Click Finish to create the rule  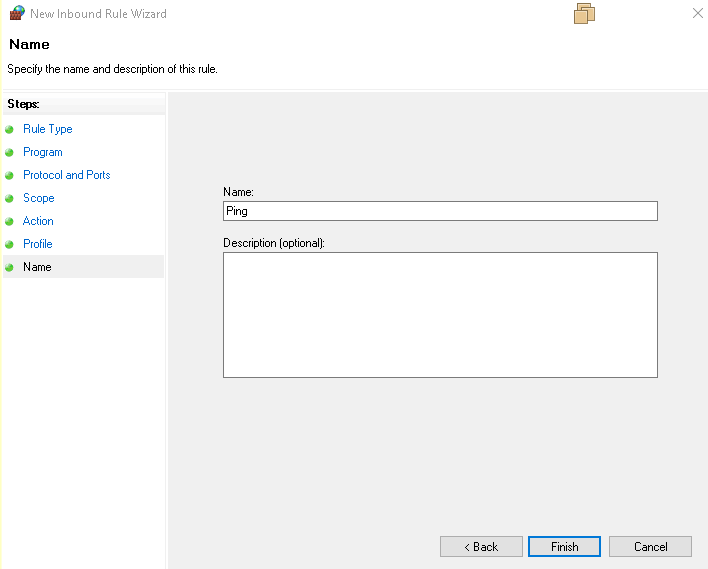pyautogui.click(x=564, y=547)
